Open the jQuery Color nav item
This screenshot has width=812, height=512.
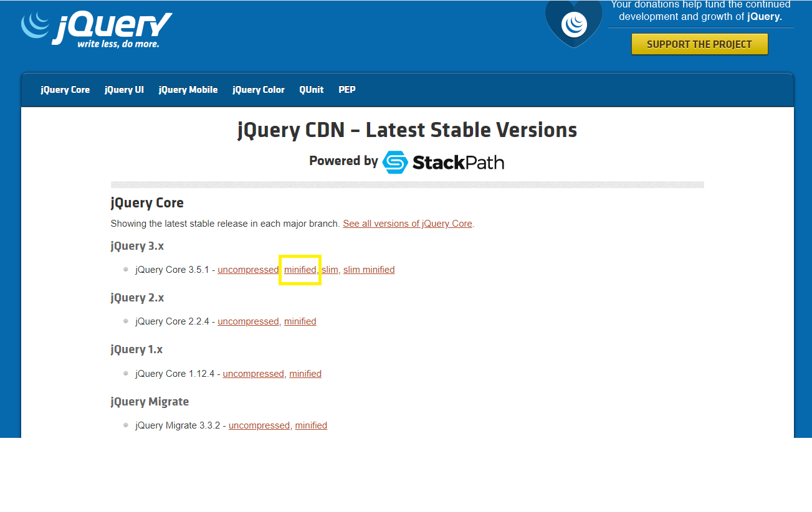pyautogui.click(x=259, y=90)
